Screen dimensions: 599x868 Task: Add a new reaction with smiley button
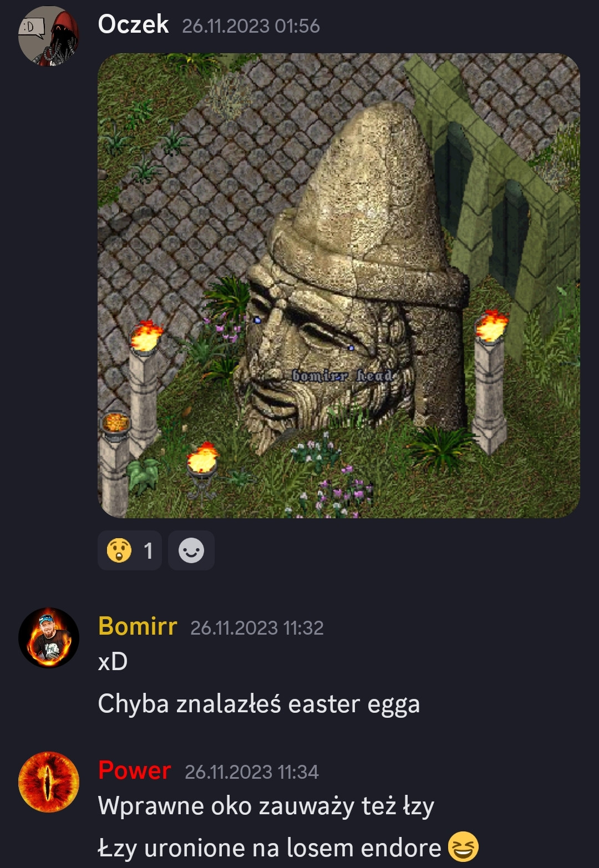(x=191, y=550)
